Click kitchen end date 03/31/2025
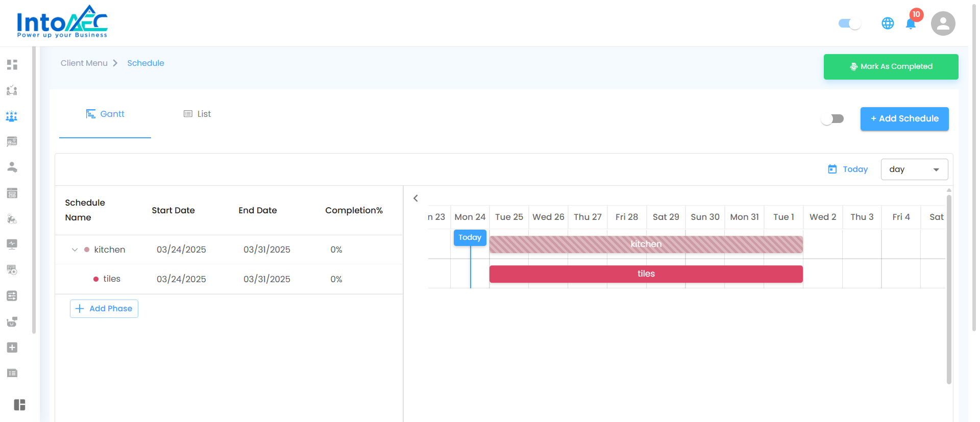The height and width of the screenshot is (422, 980). pyautogui.click(x=267, y=250)
